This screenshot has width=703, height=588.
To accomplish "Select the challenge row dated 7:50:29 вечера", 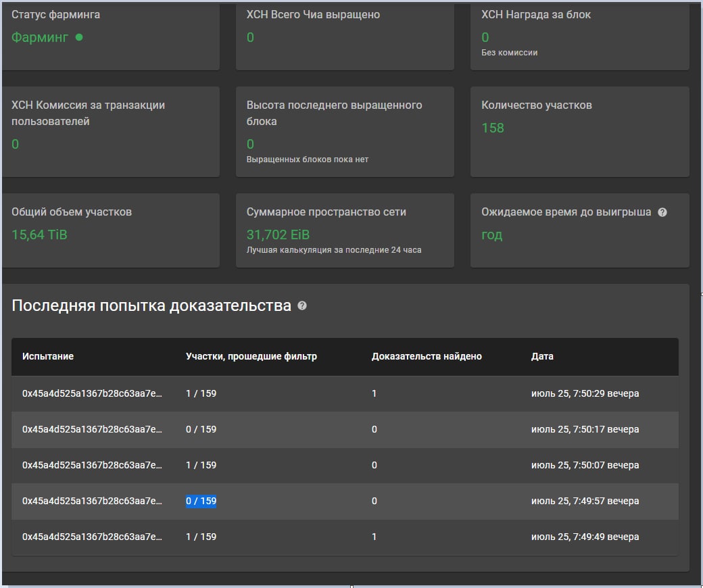I will click(x=345, y=393).
